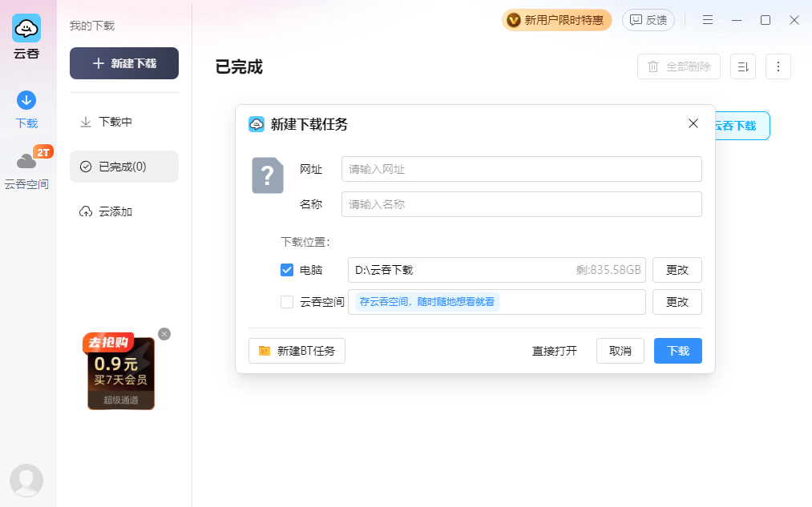Click the 云吞 logo in the top left corner

[26, 28]
